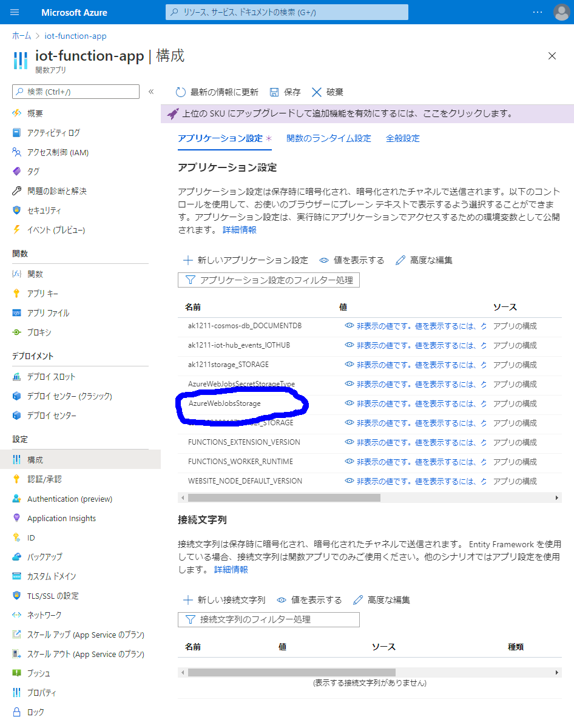574x728 pixels.
Task: Click the application settings filter field
Action: 269,280
